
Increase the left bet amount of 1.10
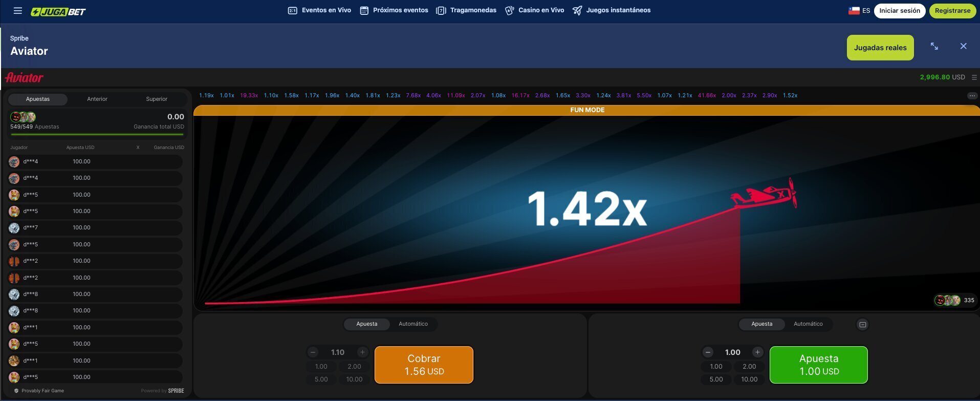click(362, 352)
